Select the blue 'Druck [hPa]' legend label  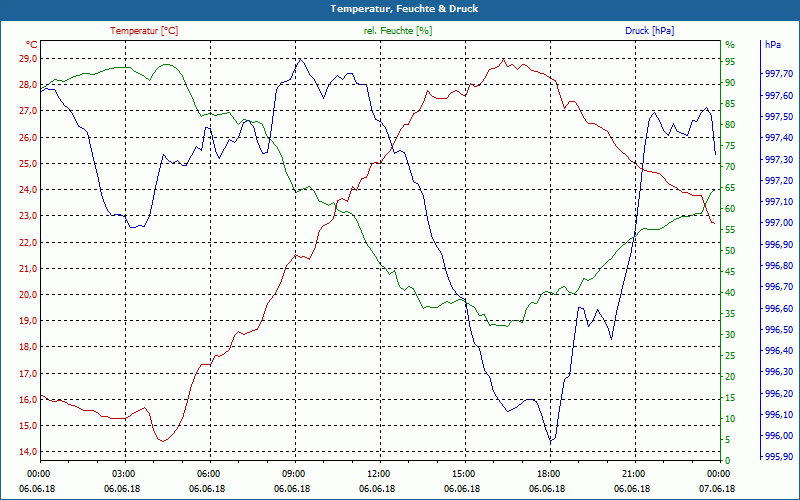[649, 31]
